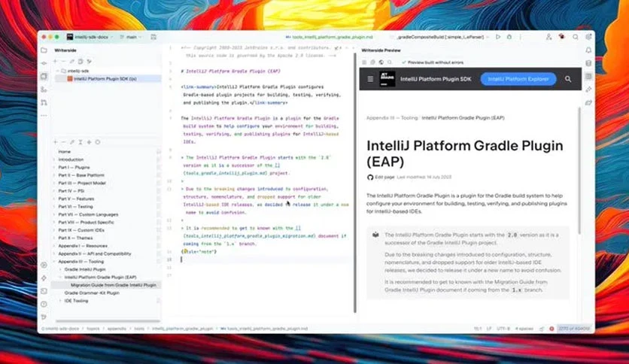
Task: Click the Writerside Preview icon in right stripe
Action: [588, 76]
